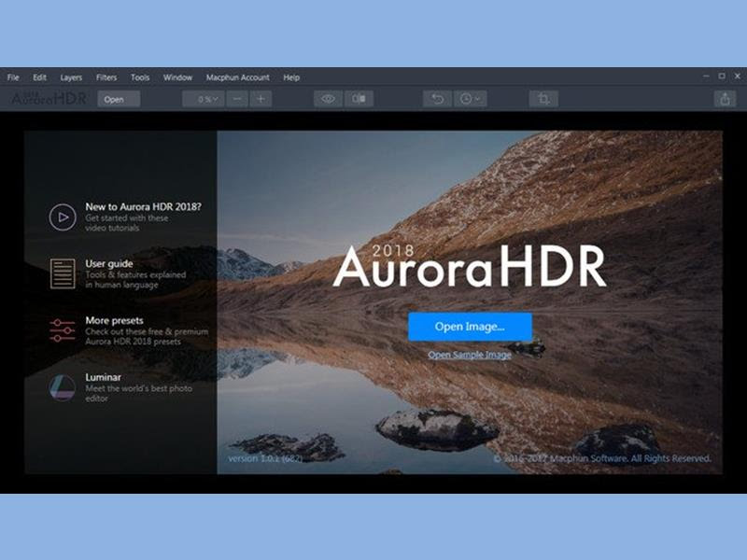Click the share/export icon
This screenshot has width=747, height=560.
coord(725,99)
